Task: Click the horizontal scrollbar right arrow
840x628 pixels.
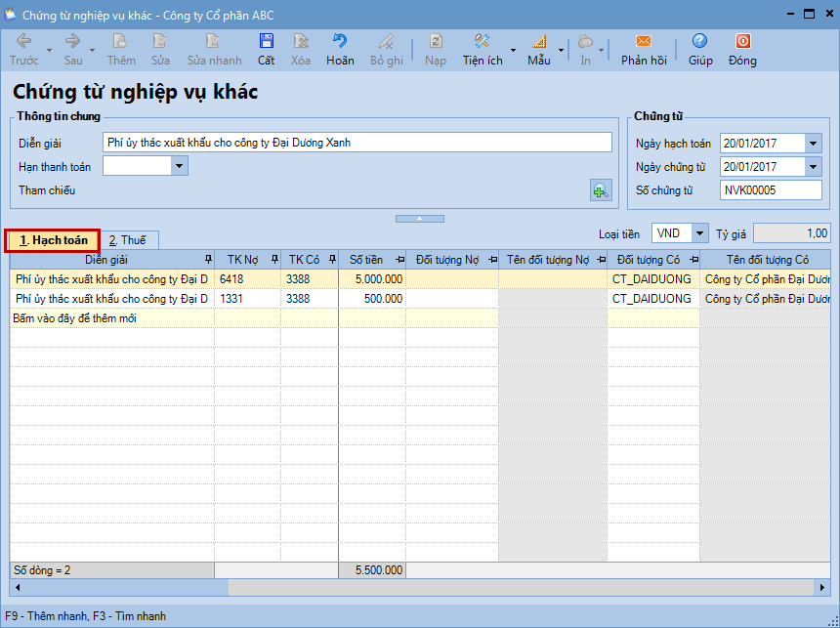Action: click(822, 588)
